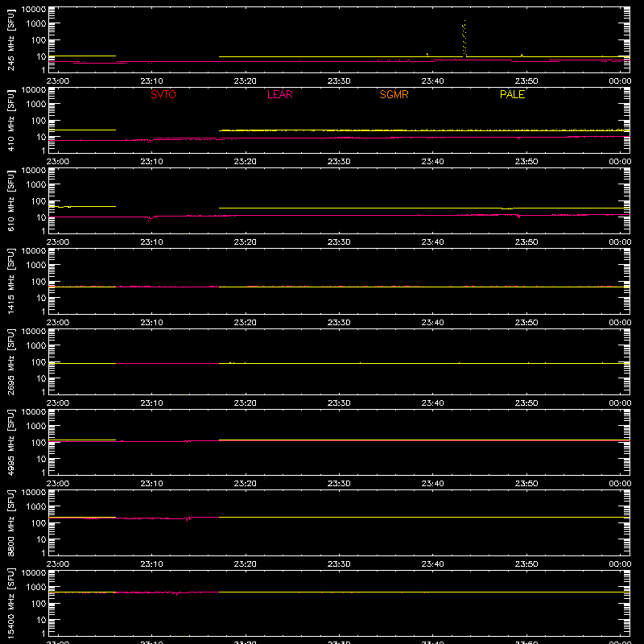Click the 10 y-axis value on 1415 MHz panel
Image resolution: width=644 pixels, height=644 pixels.
coord(41,298)
